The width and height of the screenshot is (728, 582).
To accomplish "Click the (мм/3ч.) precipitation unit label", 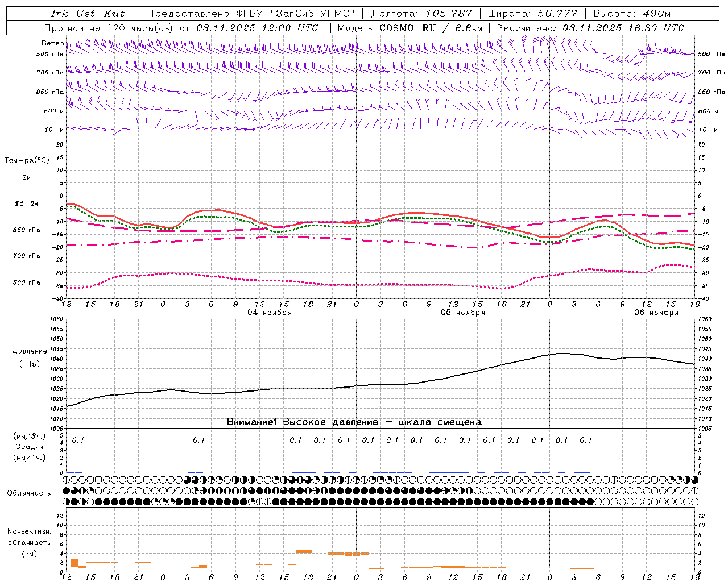I will click(x=29, y=436).
